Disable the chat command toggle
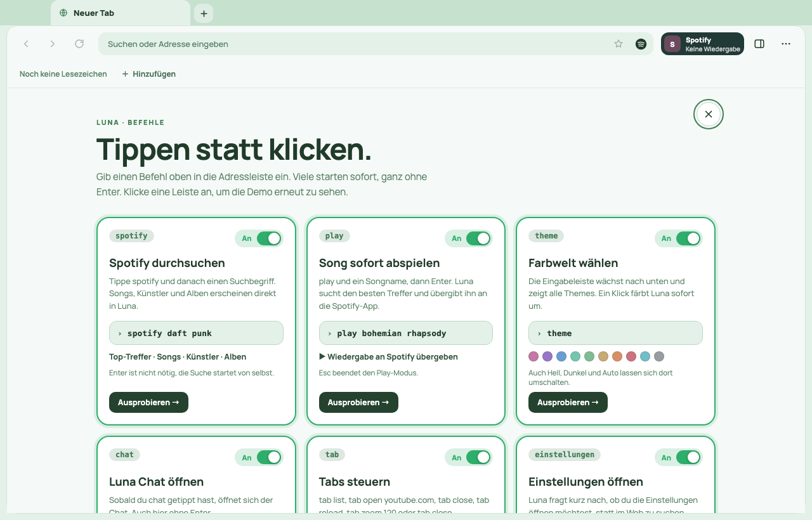812x520 pixels. point(269,457)
